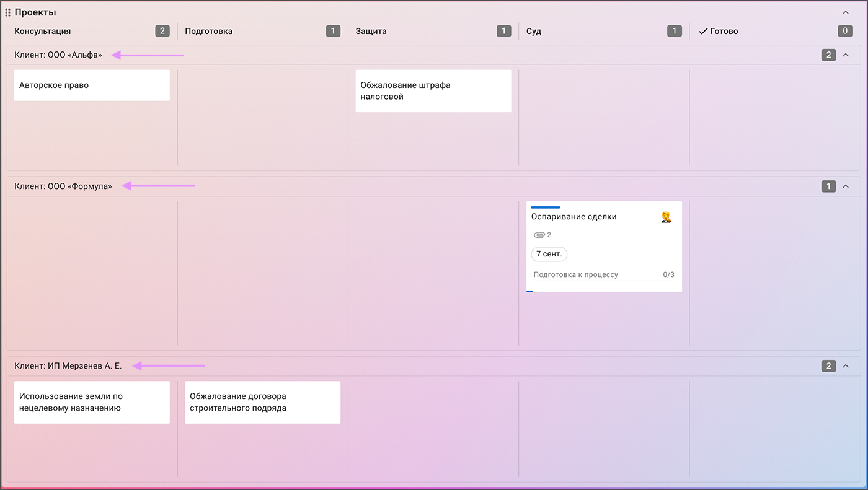The height and width of the screenshot is (490, 868).
Task: Click the Готово count badge showing 0
Action: [x=845, y=31]
